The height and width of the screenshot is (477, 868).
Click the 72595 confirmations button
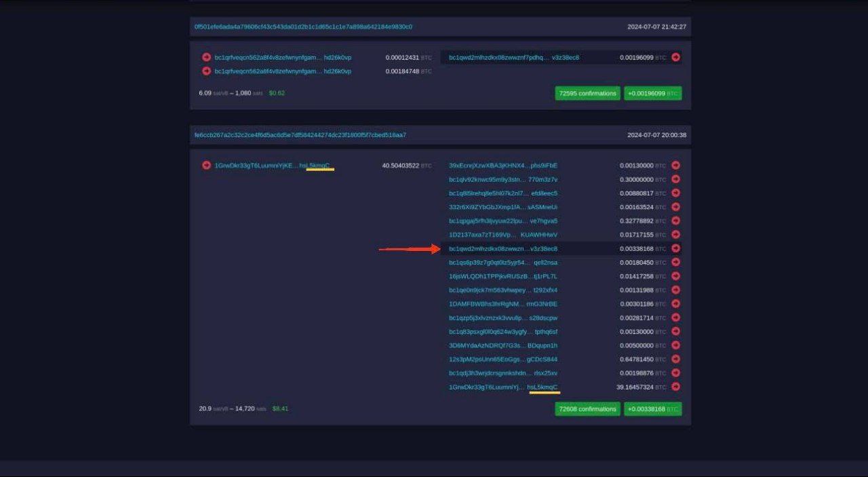tap(587, 94)
